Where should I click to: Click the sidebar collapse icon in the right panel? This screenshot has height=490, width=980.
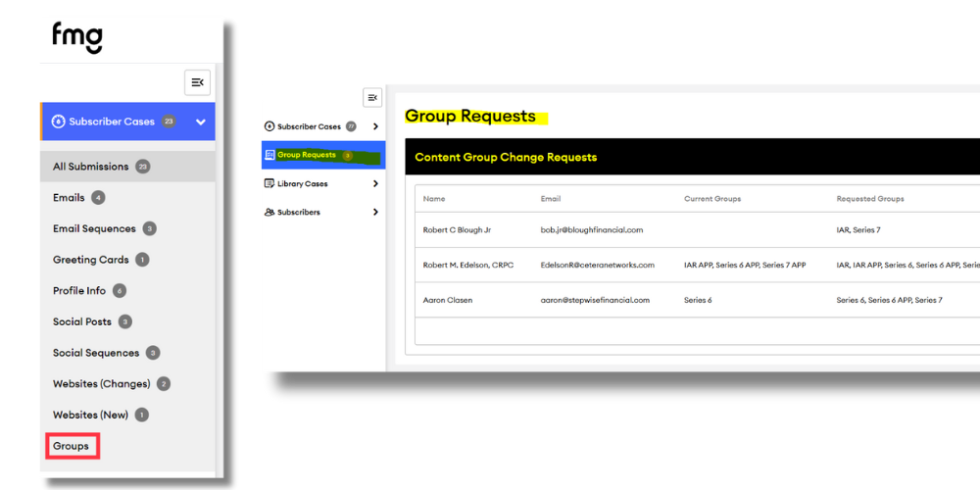(371, 97)
